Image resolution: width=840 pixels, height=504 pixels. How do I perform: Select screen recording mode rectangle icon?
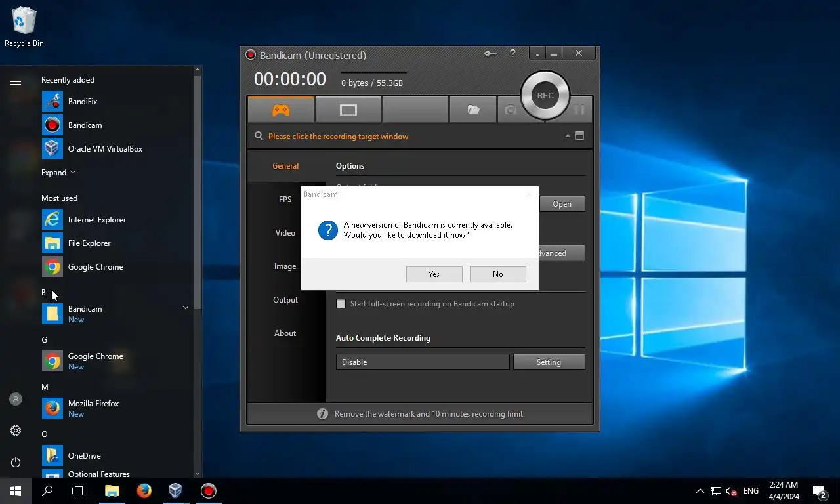[348, 110]
